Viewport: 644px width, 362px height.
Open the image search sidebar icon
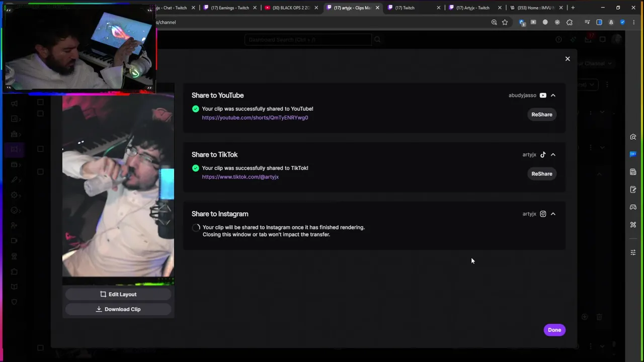pos(633,137)
